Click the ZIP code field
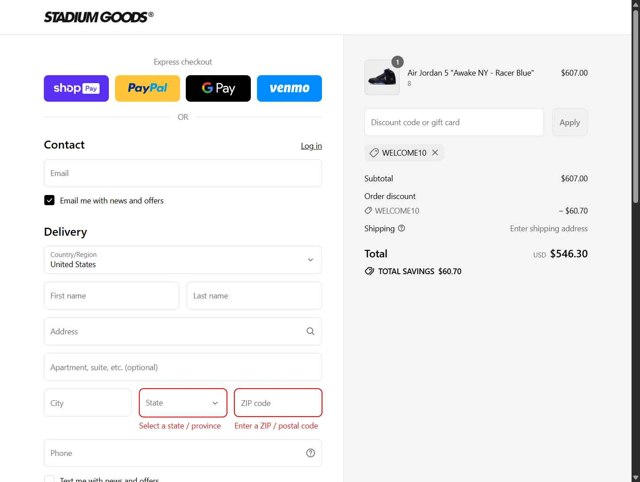This screenshot has width=640, height=482. (x=278, y=403)
